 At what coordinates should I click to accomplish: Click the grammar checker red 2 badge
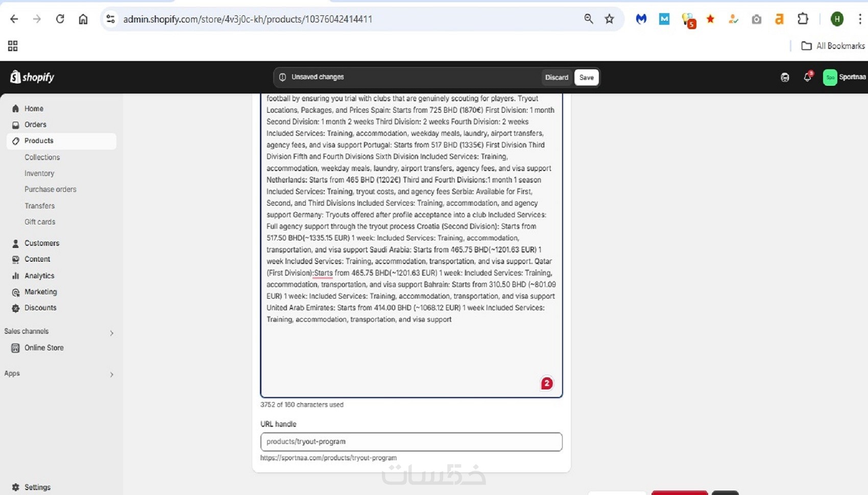click(x=547, y=383)
